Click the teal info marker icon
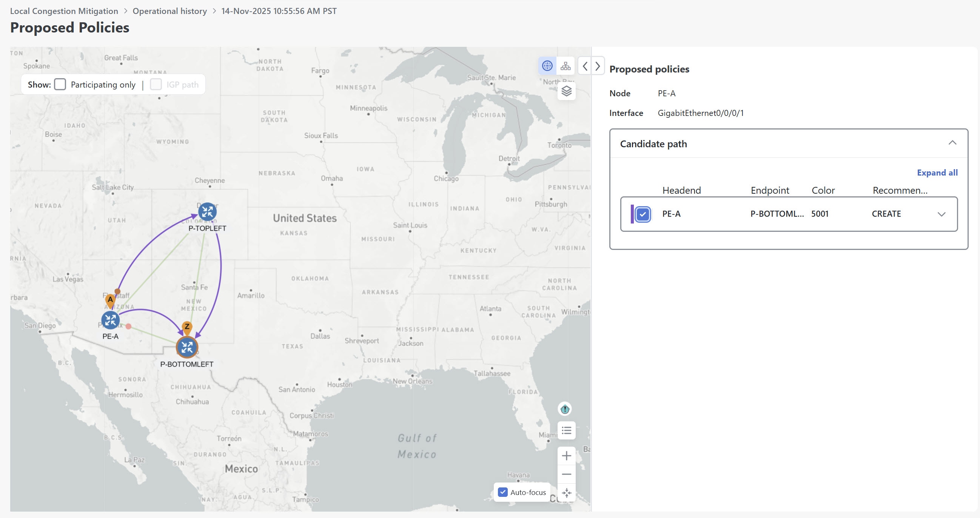 pos(565,409)
